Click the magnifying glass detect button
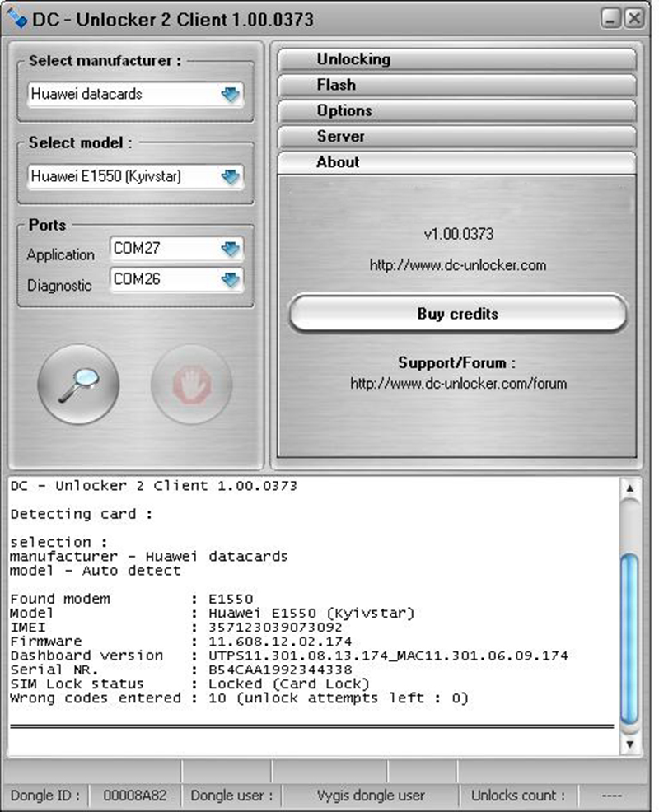 [x=78, y=384]
